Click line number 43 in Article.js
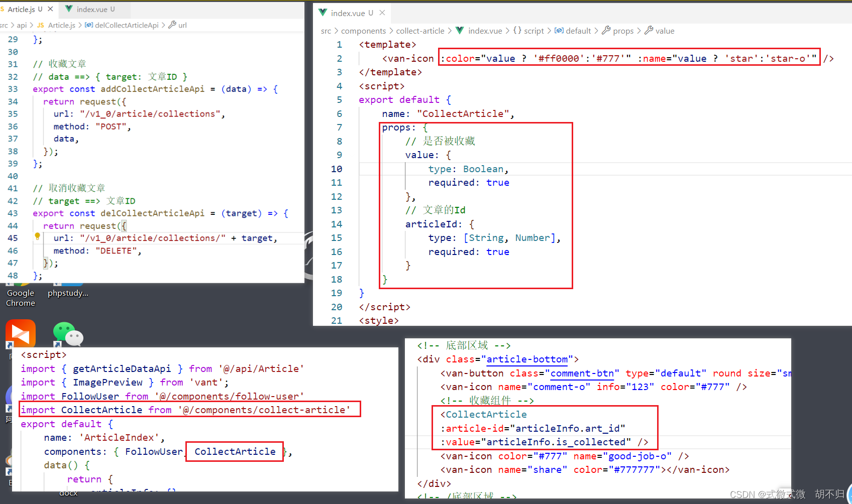The image size is (852, 504). (x=13, y=213)
